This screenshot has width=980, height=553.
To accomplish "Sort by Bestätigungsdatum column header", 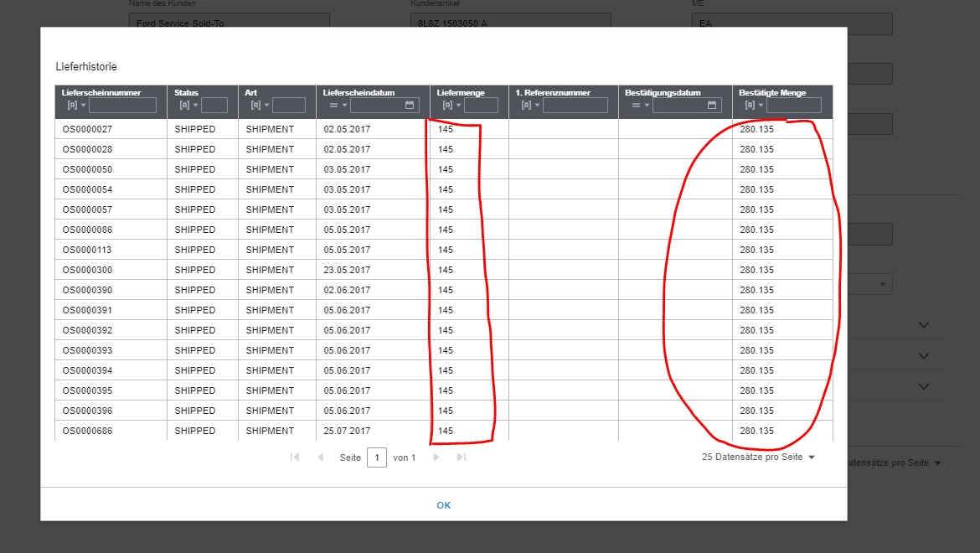I will point(663,92).
